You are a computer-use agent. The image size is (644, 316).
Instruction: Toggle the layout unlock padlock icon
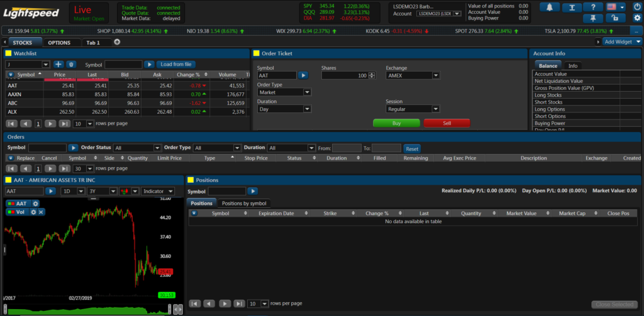click(x=615, y=18)
